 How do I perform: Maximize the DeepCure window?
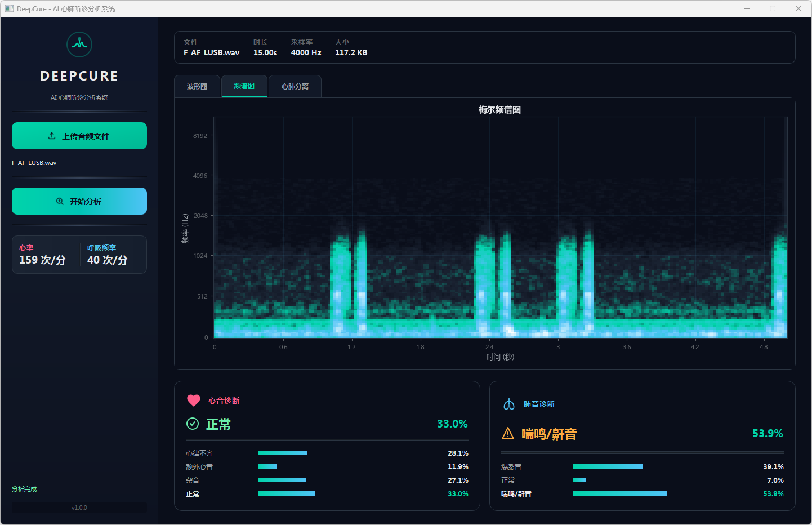(x=773, y=8)
